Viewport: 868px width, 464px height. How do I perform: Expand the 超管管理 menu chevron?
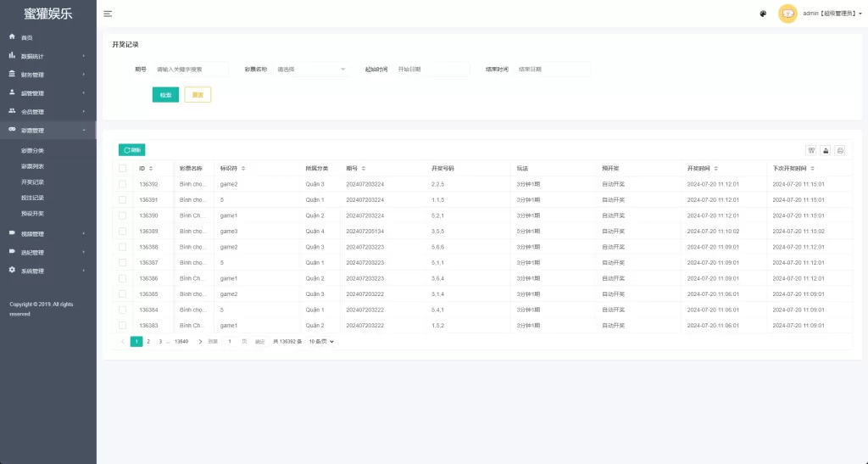(84, 93)
